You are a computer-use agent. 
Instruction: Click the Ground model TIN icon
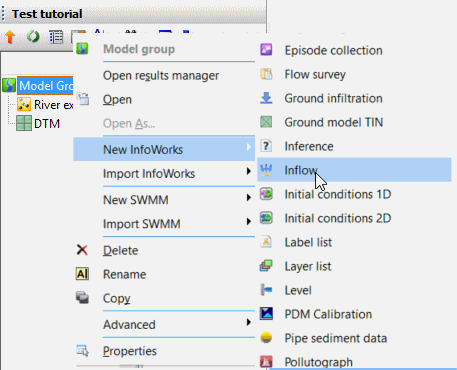(x=266, y=122)
